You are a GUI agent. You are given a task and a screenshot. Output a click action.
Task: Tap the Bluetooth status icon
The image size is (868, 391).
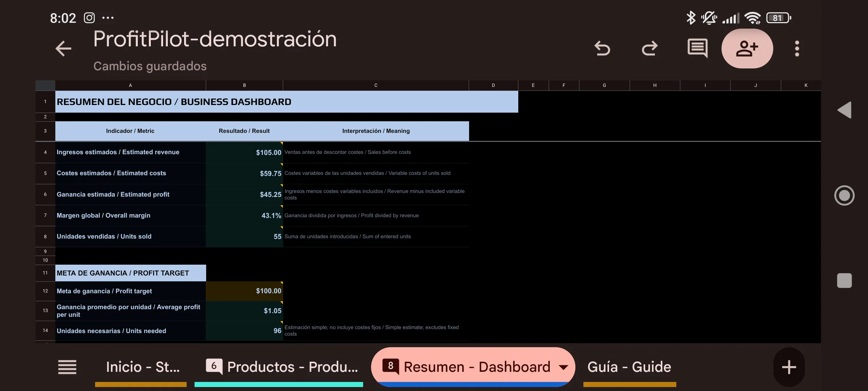(691, 18)
